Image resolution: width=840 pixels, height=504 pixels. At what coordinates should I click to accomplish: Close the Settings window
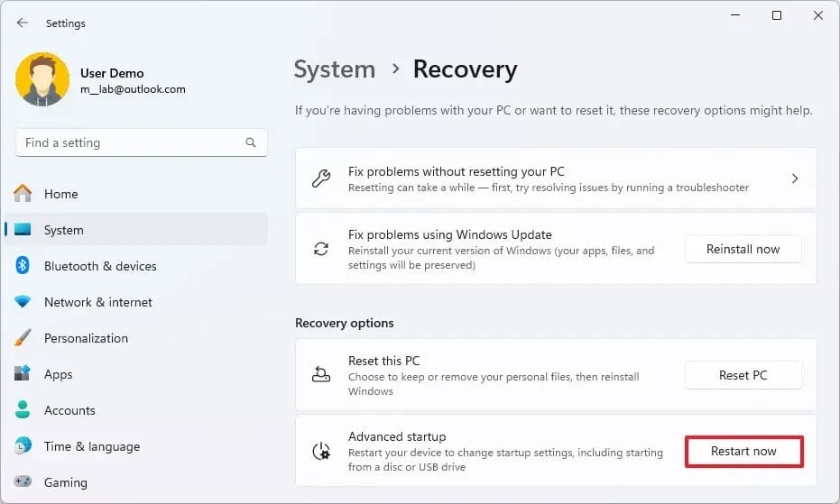tap(818, 15)
